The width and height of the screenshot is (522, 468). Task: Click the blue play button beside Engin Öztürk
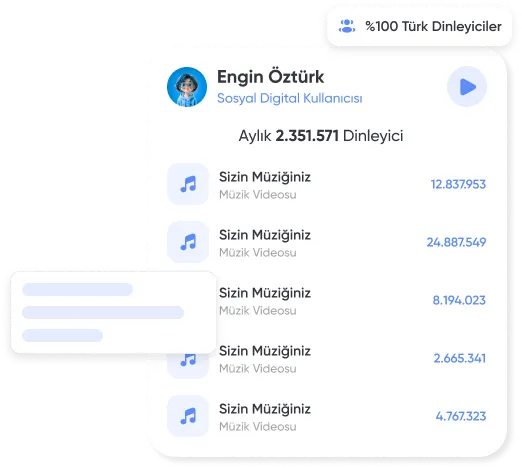[467, 87]
